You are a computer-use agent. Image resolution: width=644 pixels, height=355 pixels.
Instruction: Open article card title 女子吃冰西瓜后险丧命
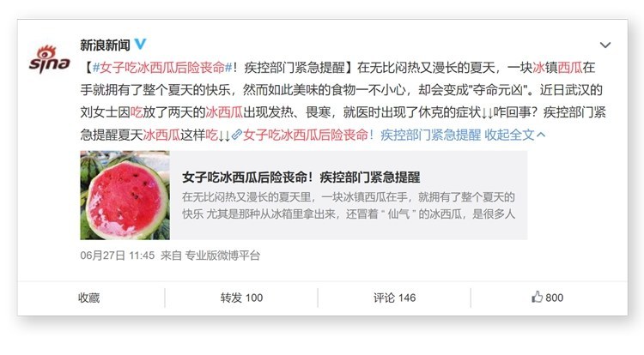301,177
